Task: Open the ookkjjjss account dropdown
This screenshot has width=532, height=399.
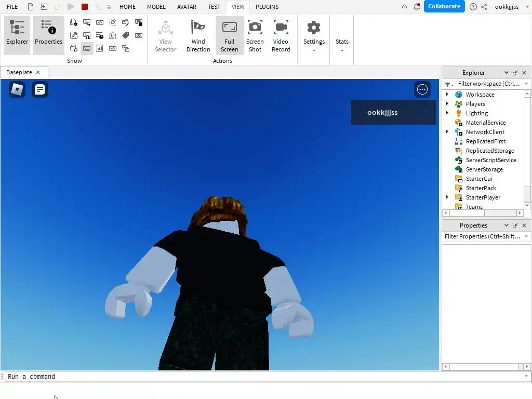Action: [x=527, y=6]
